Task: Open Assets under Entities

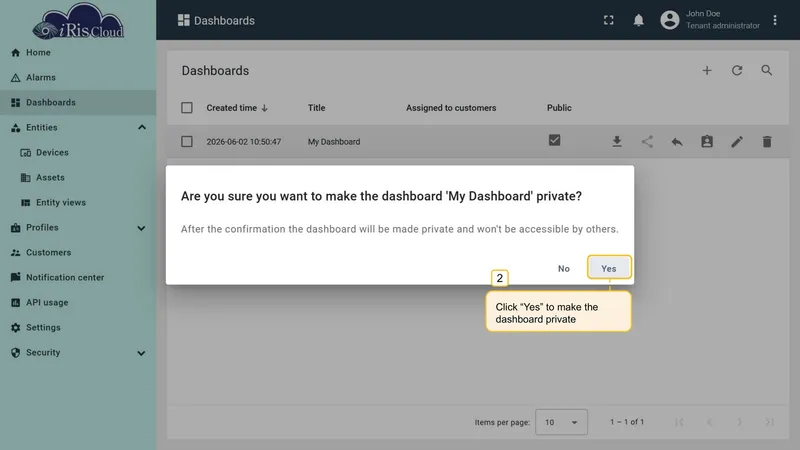Action: click(x=78, y=178)
